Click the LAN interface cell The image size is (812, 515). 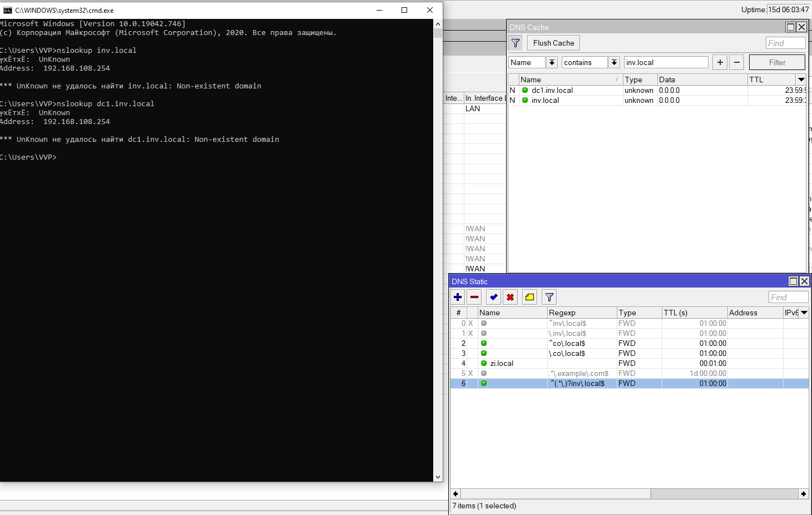click(x=485, y=108)
